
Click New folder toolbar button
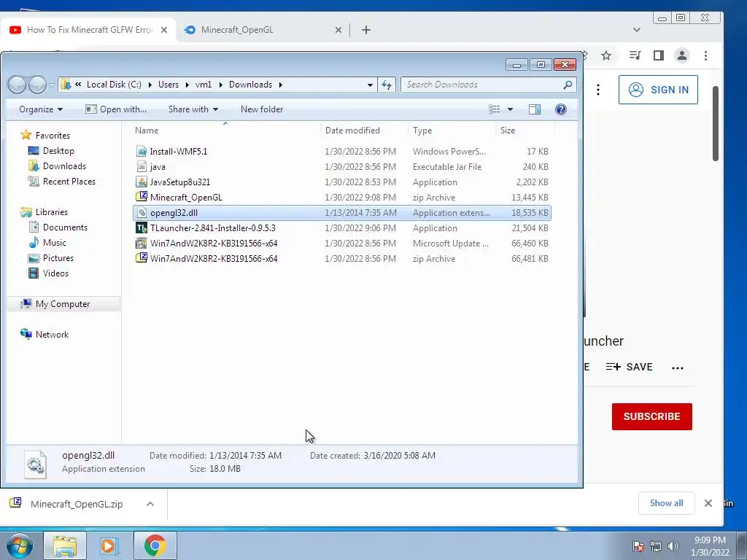point(262,109)
